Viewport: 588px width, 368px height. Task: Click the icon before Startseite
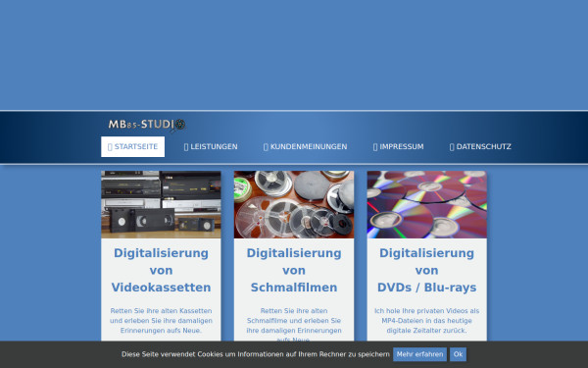coord(110,147)
